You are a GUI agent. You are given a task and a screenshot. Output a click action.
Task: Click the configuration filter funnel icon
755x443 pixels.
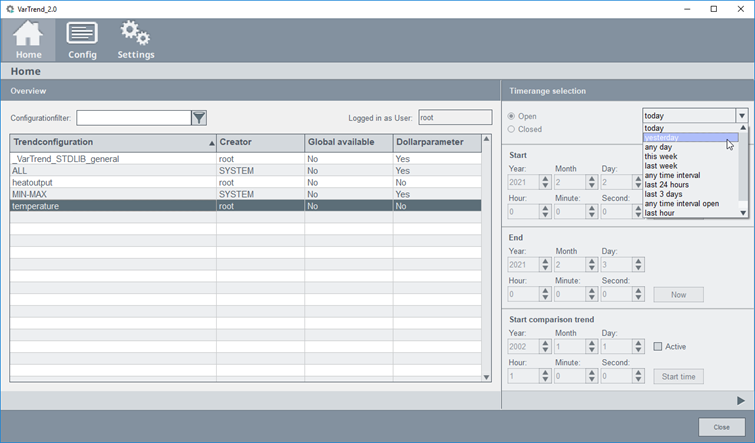click(199, 118)
